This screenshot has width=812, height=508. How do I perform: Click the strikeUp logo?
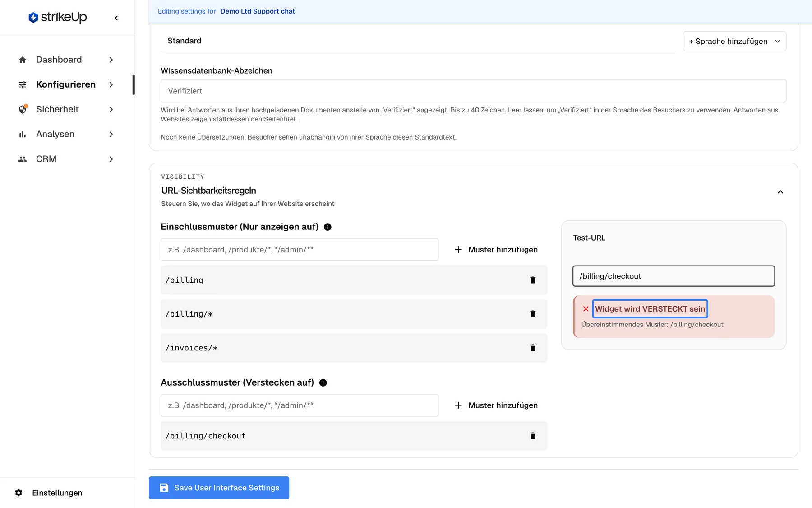pos(58,18)
